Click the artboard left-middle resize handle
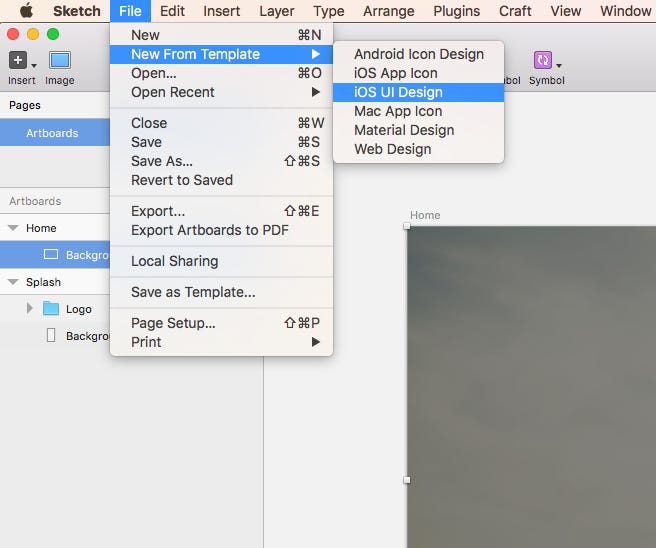656x548 pixels. (x=407, y=480)
